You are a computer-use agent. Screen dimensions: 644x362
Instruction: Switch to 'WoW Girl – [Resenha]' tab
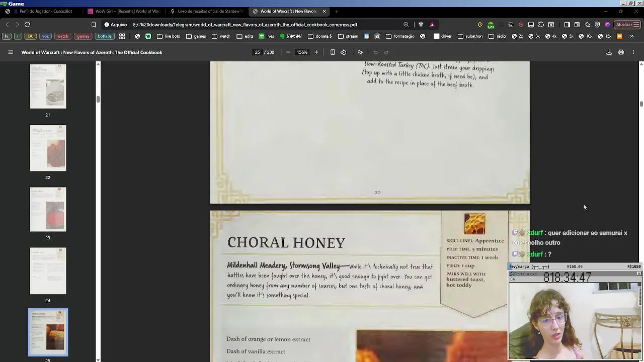(x=124, y=11)
